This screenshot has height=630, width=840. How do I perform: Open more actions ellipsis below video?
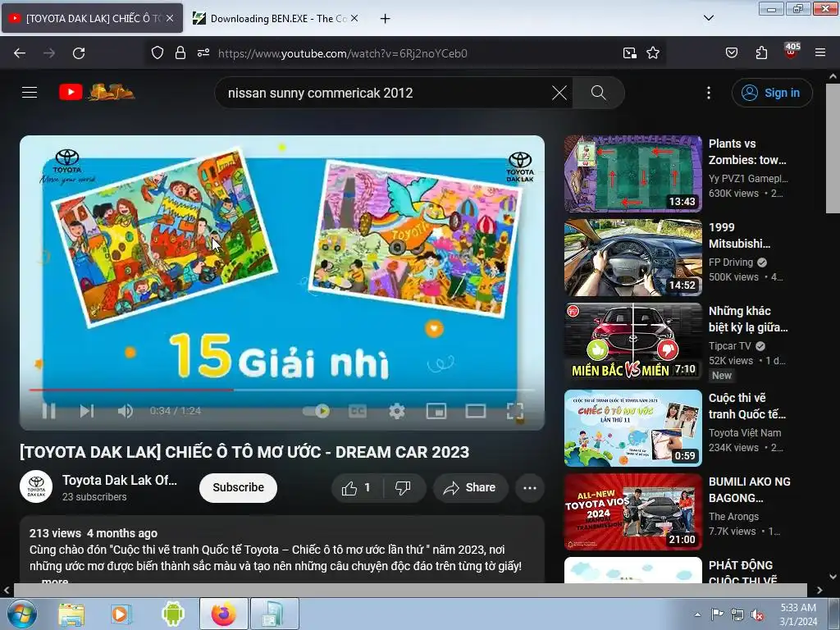(530, 487)
